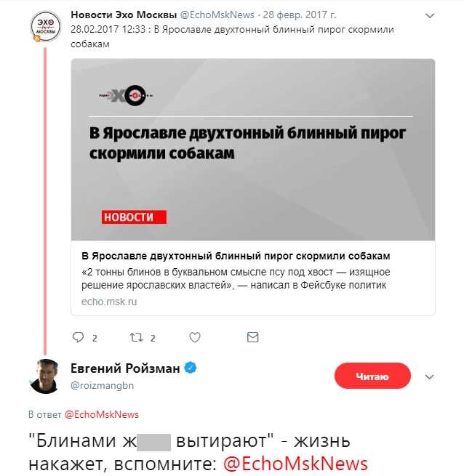Click the bold article card headline

pyautogui.click(x=236, y=257)
